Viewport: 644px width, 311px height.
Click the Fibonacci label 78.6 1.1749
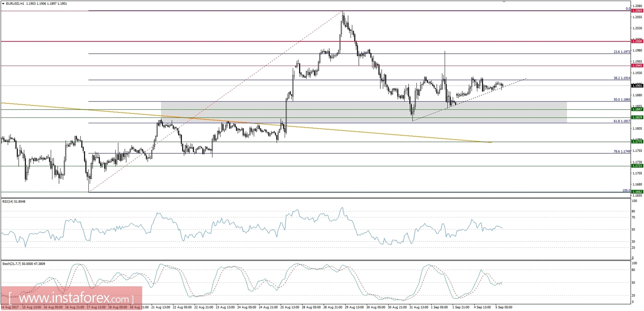pos(622,151)
